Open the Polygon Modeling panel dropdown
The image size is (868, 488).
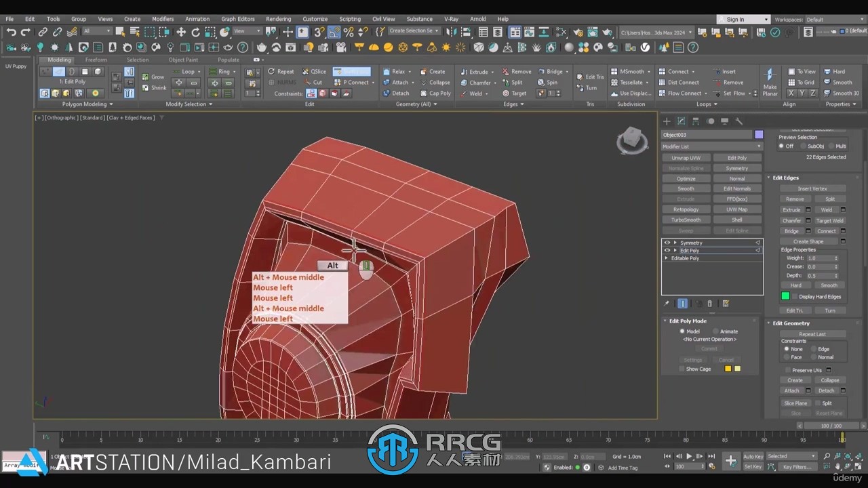click(x=87, y=104)
